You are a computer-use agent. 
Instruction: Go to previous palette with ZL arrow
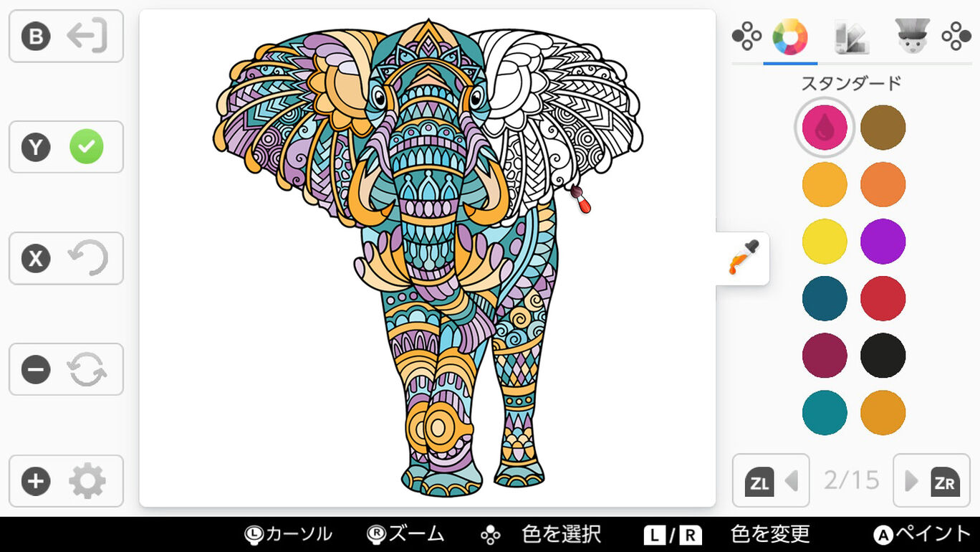(x=771, y=480)
